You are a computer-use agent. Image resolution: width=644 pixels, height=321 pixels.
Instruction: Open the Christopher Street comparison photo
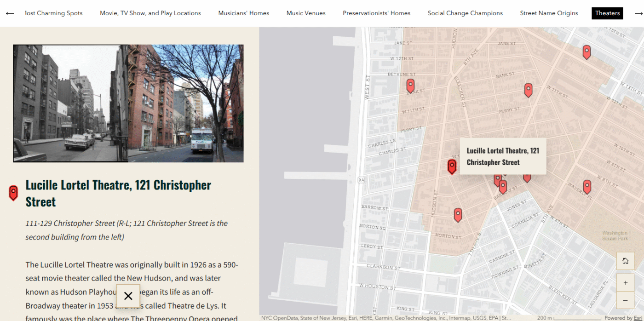point(128,103)
